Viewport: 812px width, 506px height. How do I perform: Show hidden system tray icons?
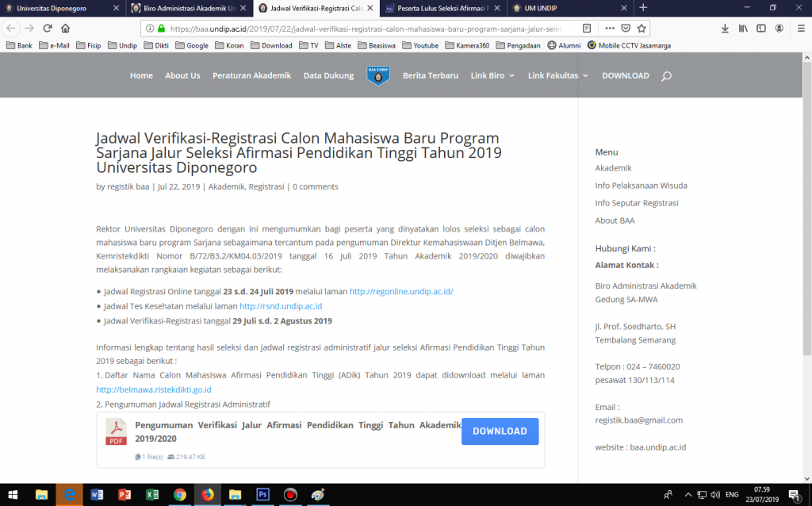pyautogui.click(x=687, y=494)
